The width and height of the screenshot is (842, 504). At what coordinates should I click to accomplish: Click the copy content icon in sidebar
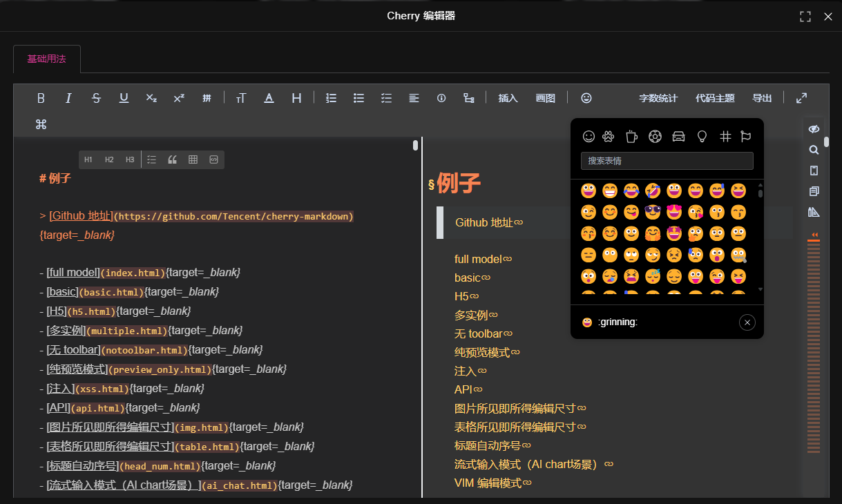click(814, 191)
